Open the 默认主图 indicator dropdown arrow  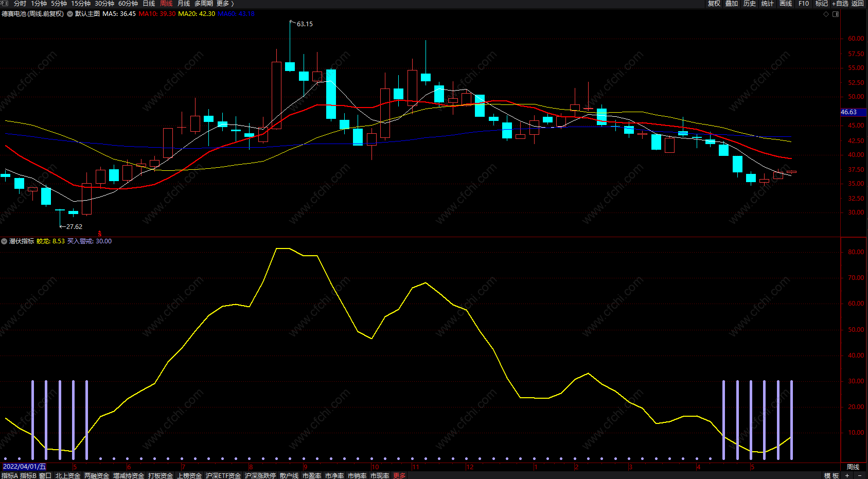point(70,14)
